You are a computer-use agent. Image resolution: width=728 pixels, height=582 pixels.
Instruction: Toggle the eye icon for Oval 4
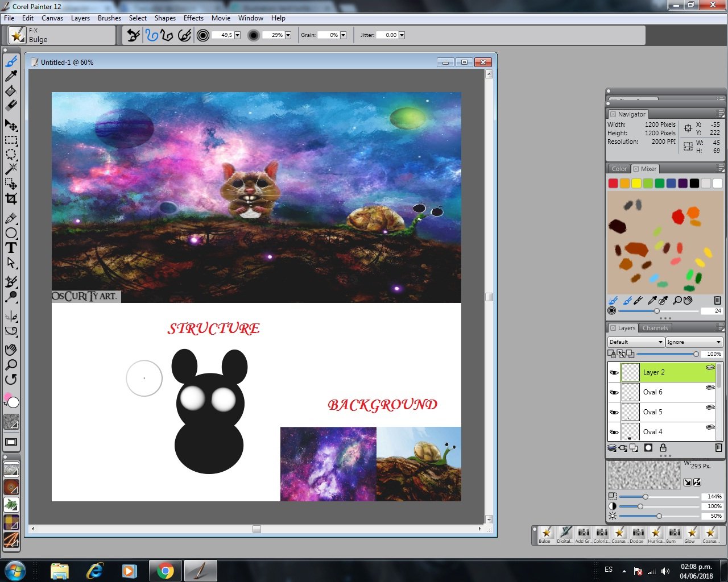[614, 432]
